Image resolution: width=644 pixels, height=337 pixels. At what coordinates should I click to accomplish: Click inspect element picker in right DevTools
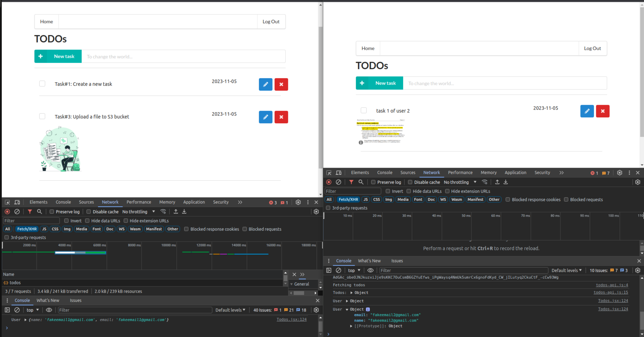[329, 173]
